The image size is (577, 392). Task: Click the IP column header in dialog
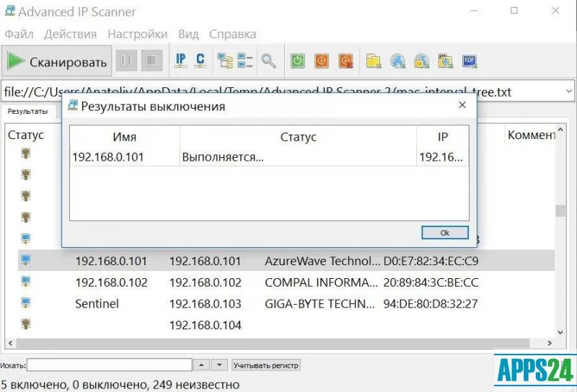click(443, 137)
